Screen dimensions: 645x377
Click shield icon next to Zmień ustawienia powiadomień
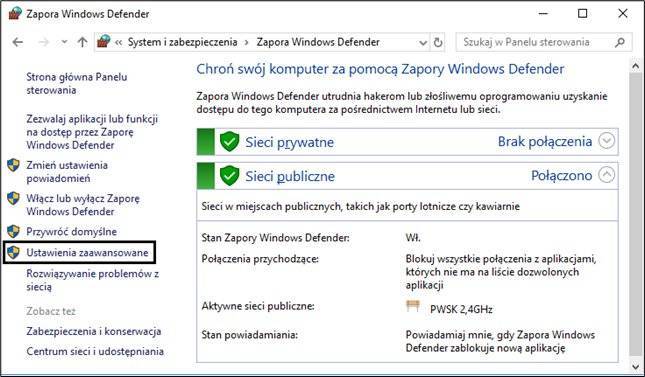pos(13,165)
